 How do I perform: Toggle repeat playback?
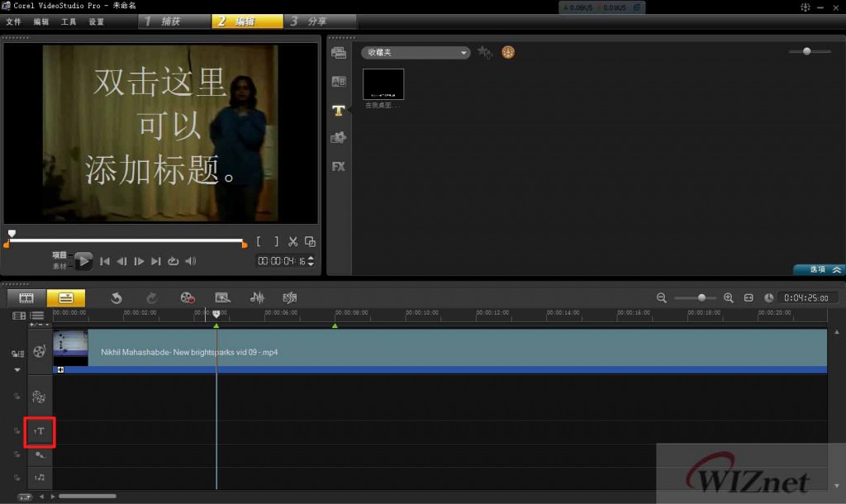[173, 261]
